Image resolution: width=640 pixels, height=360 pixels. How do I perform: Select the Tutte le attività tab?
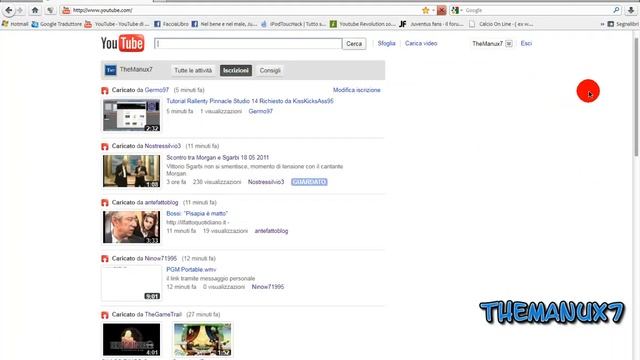193,70
